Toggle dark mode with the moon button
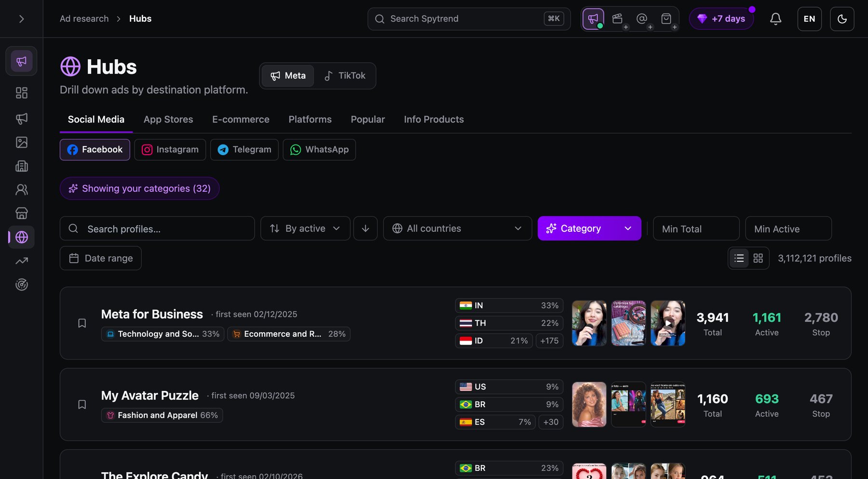This screenshot has height=479, width=868. pyautogui.click(x=842, y=19)
